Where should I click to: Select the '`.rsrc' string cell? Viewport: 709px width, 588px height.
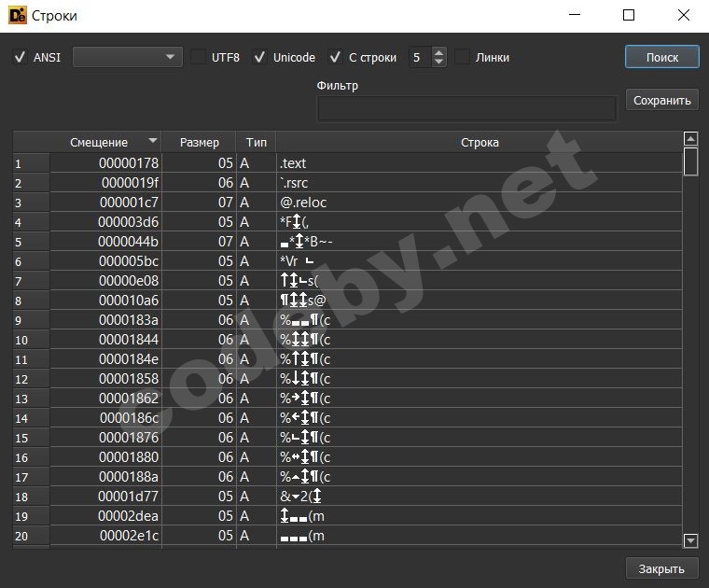(x=480, y=183)
